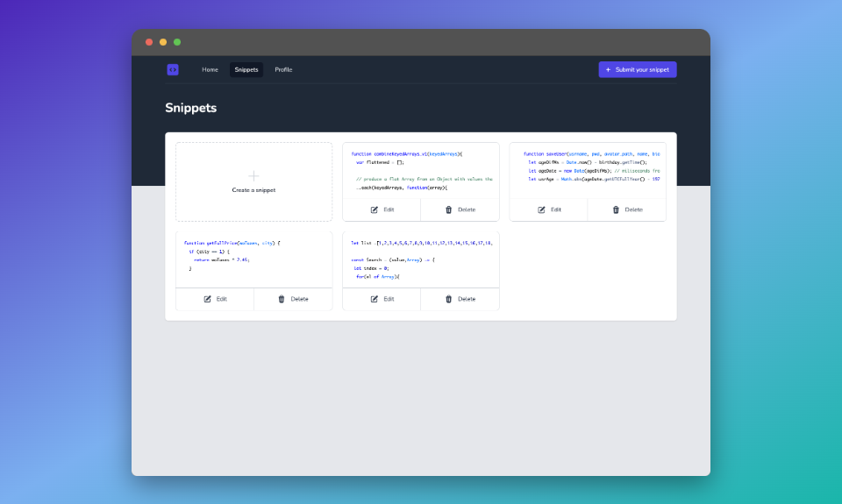Delete the combineKeyedArrays snippet

460,209
